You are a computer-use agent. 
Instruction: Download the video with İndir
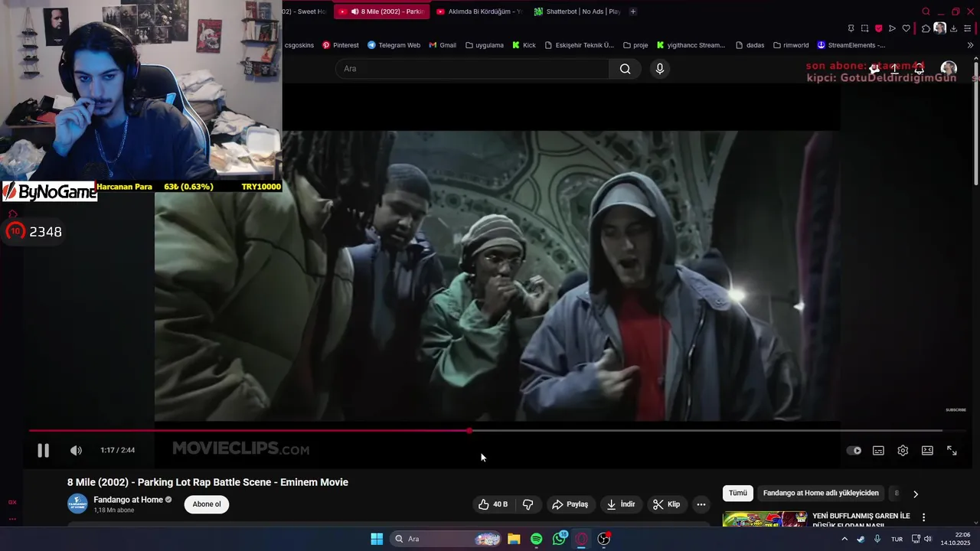click(620, 504)
